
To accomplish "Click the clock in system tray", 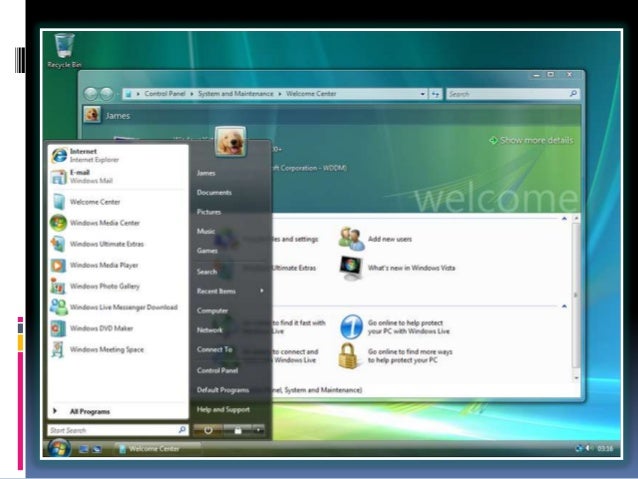I will pos(605,448).
